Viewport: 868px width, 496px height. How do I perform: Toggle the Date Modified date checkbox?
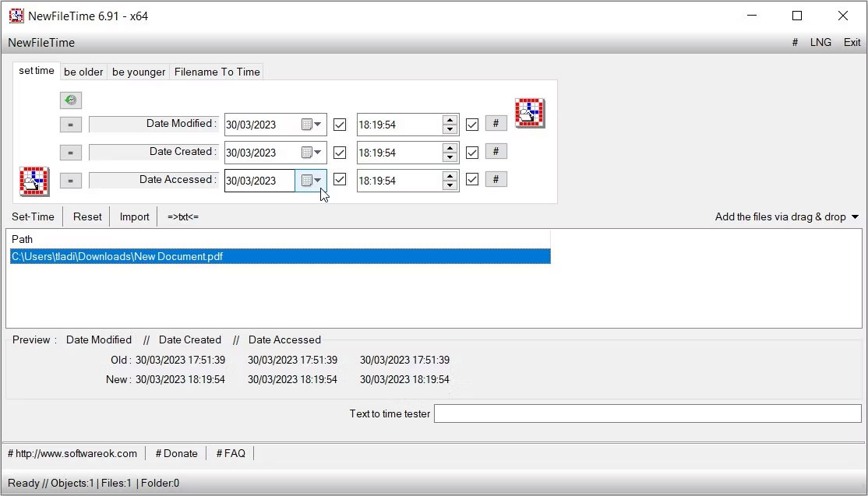[x=340, y=125]
